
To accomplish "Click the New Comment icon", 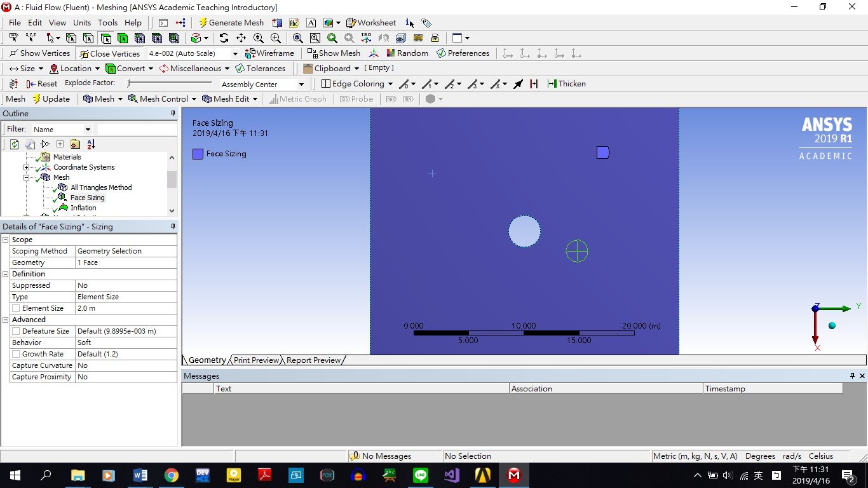I will click(x=294, y=22).
